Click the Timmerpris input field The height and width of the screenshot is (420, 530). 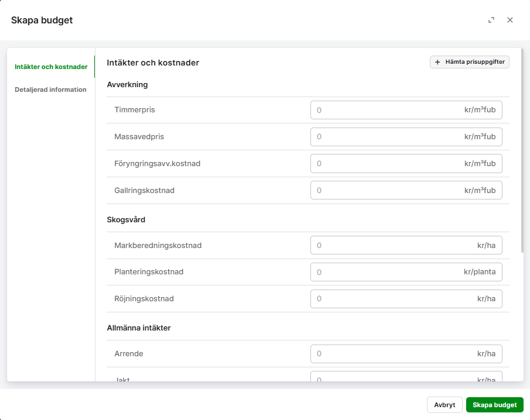pos(387,110)
